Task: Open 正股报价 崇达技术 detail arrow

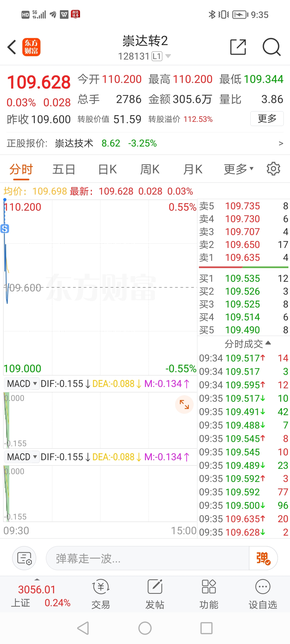Action: click(x=281, y=144)
